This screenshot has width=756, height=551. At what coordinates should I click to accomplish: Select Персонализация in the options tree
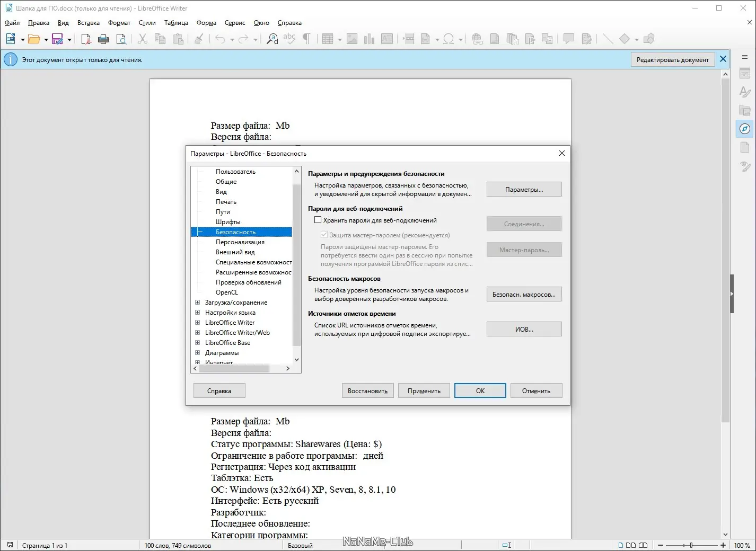[x=240, y=242]
